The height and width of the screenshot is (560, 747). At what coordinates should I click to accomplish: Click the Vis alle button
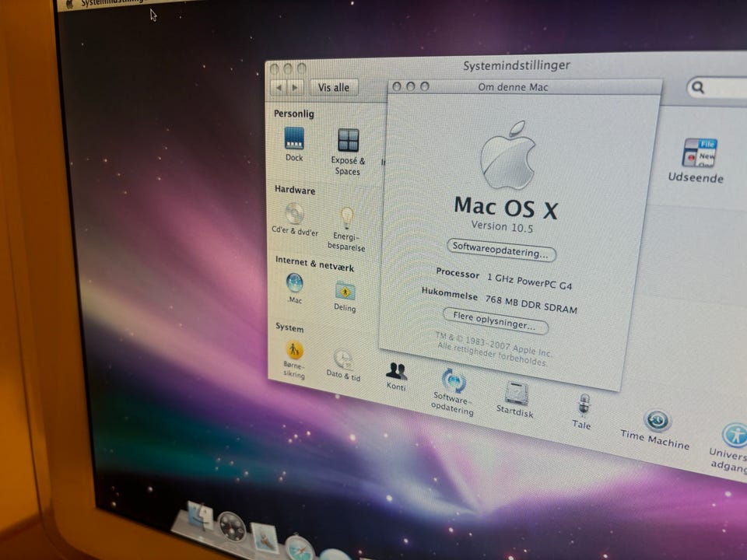tap(334, 88)
